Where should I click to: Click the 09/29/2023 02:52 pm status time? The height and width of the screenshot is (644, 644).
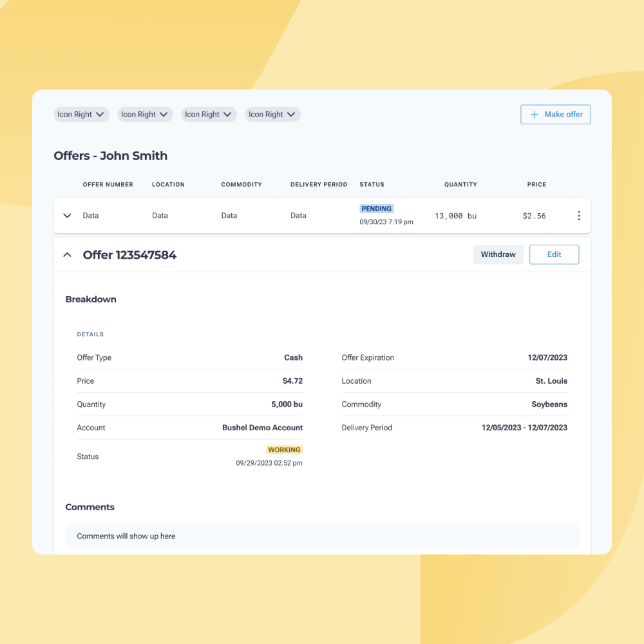269,463
